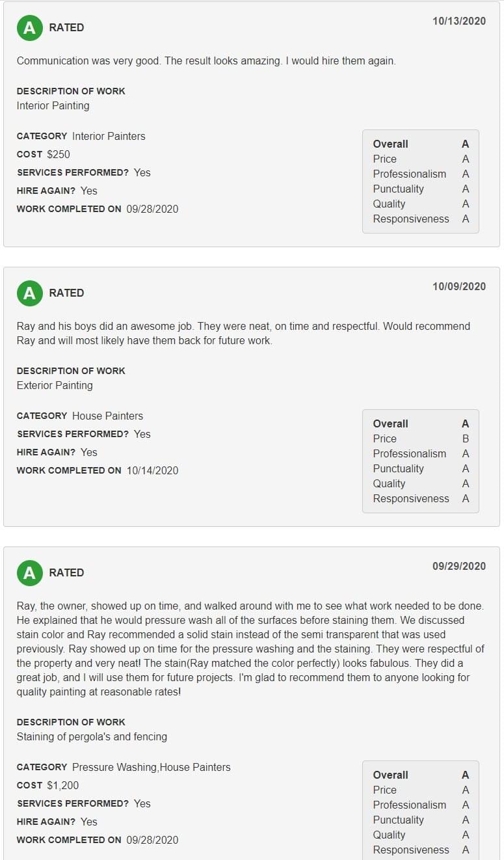Click the Interior Painting work description

(53, 105)
